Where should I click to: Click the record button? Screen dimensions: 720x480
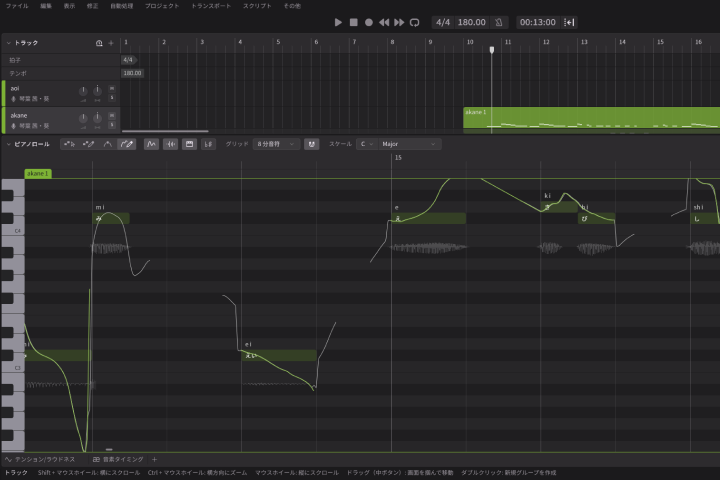pyautogui.click(x=369, y=22)
